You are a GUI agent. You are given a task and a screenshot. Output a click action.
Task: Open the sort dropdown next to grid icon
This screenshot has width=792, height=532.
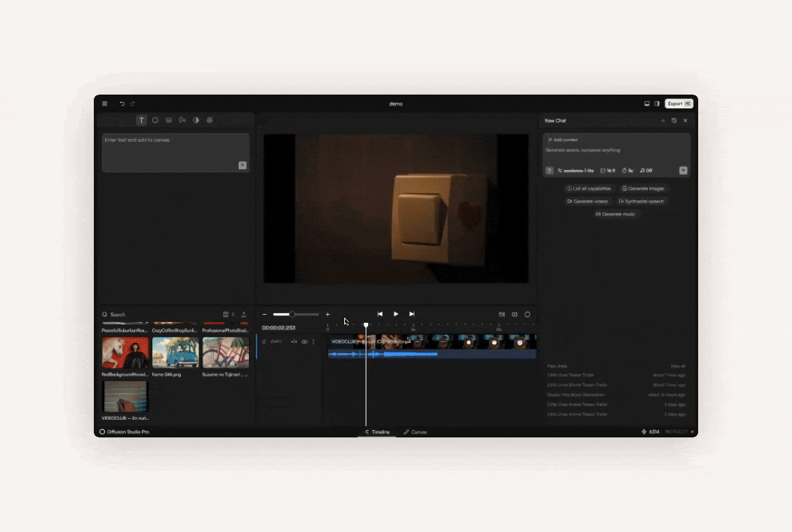(233, 314)
